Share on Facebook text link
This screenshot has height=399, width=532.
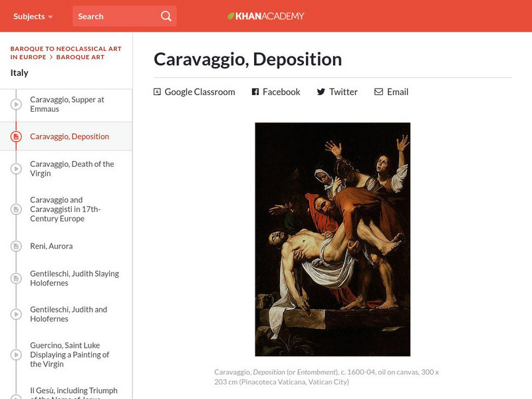point(281,92)
